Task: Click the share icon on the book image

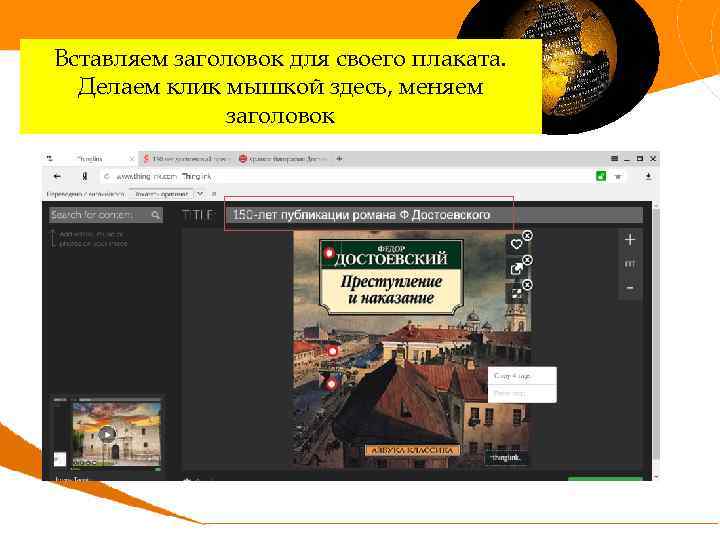Action: point(516,269)
